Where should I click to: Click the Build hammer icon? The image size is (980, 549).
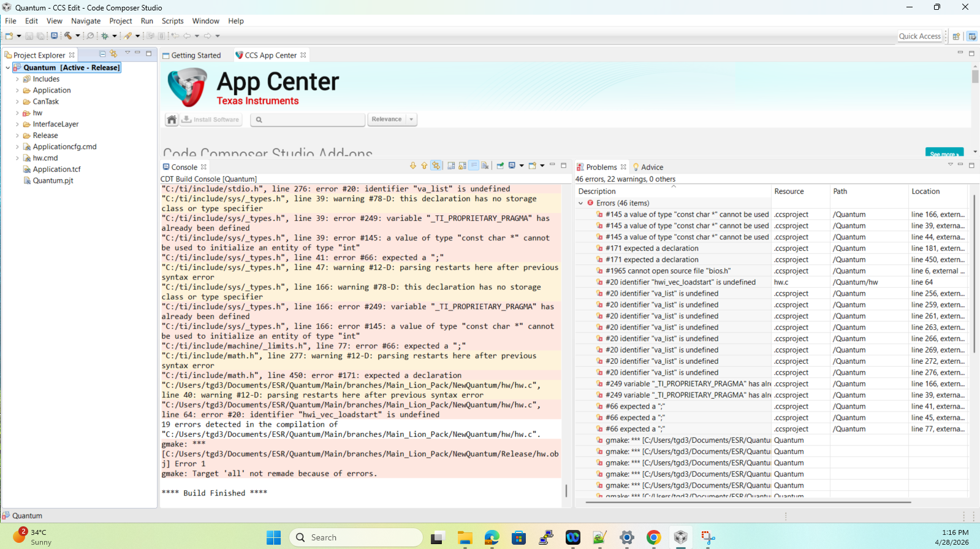[x=68, y=36]
